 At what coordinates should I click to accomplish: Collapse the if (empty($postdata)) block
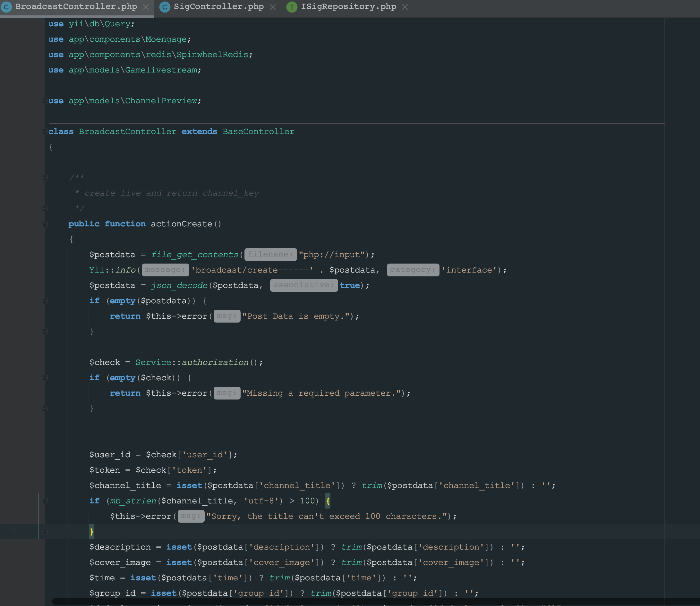pyautogui.click(x=45, y=301)
